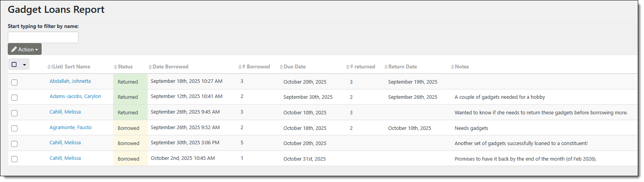Click into the filter by name field
This screenshot has height=182, width=644.
[x=43, y=37]
